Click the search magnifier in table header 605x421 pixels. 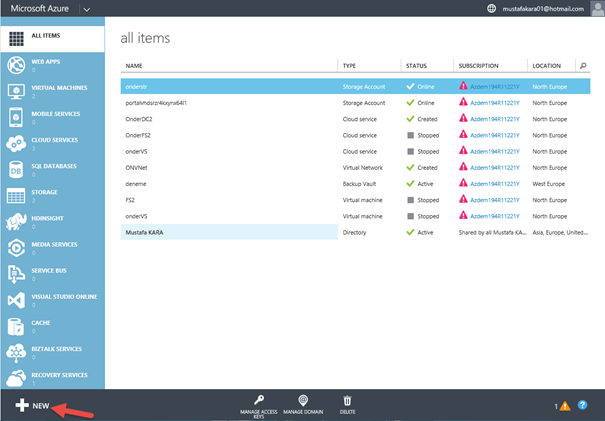583,66
